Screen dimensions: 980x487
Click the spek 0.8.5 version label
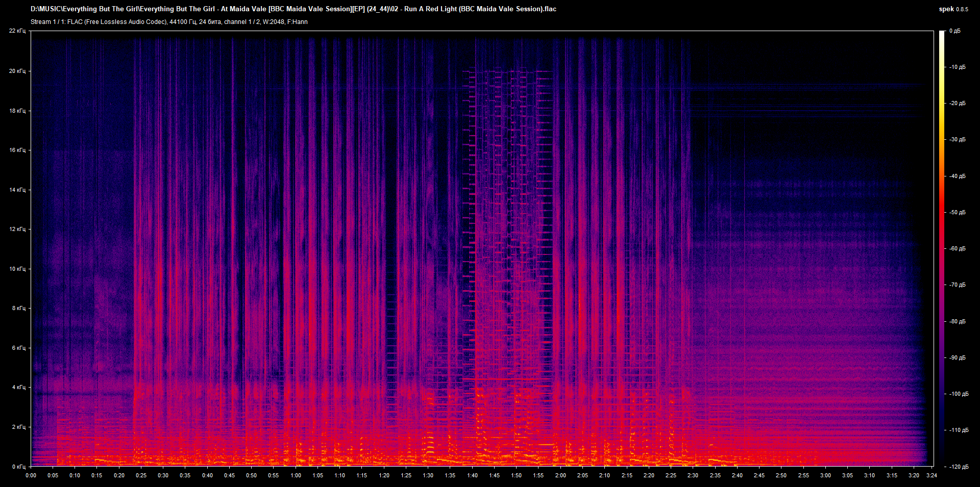tap(953, 9)
